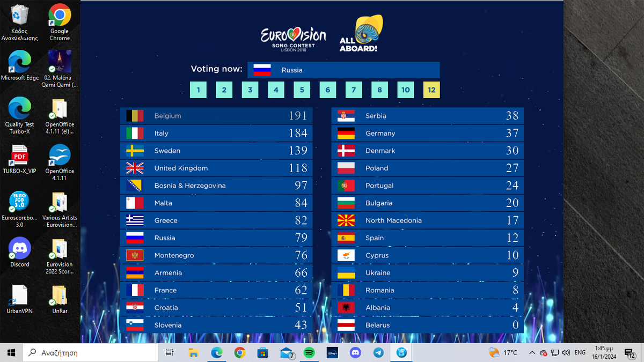Open Microsoft Store from the taskbar

pyautogui.click(x=262, y=352)
